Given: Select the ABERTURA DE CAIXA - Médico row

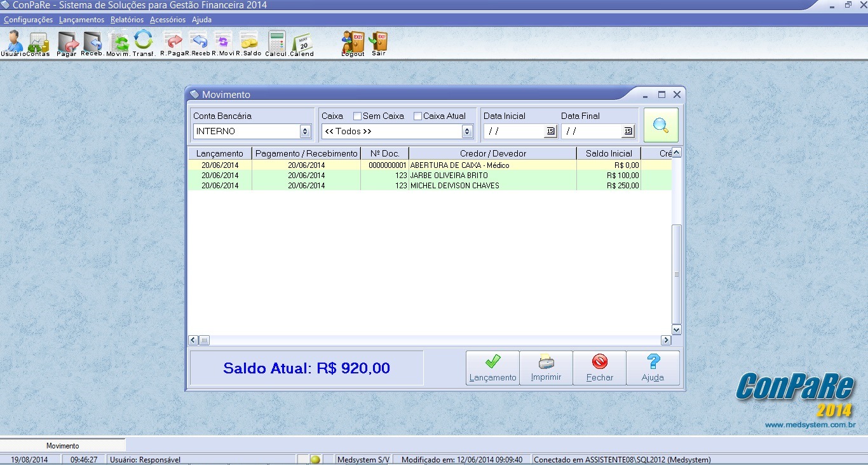Looking at the screenshot, I should click(x=430, y=165).
